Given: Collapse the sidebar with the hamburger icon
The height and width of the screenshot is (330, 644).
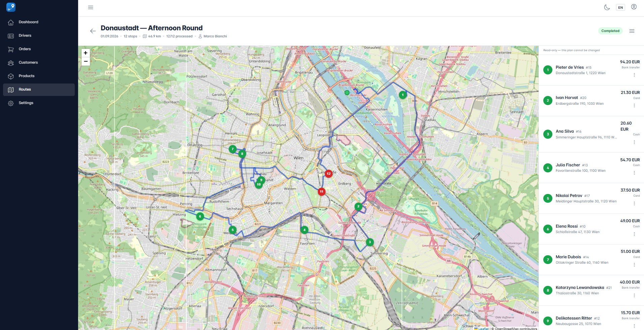Looking at the screenshot, I should [91, 7].
